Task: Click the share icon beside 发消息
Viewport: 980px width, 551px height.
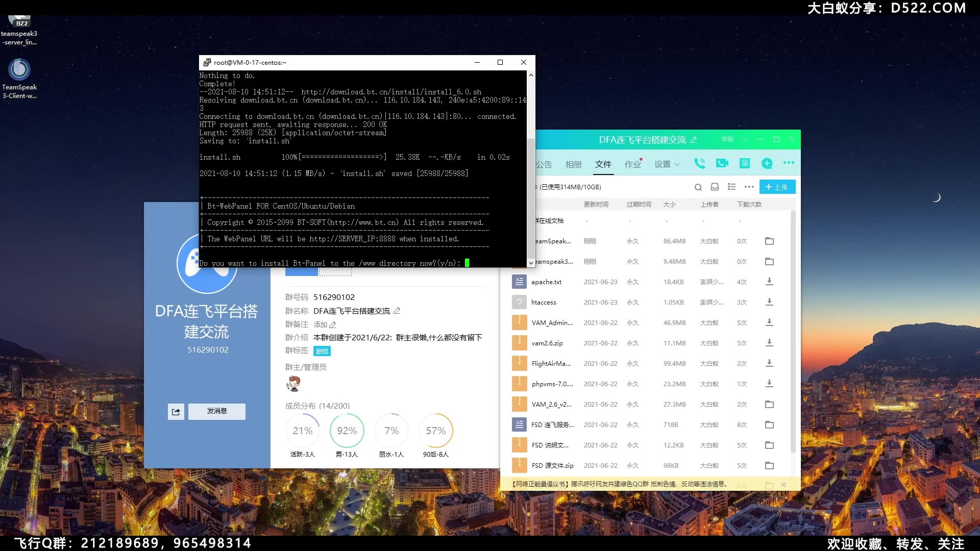Action: (x=176, y=412)
